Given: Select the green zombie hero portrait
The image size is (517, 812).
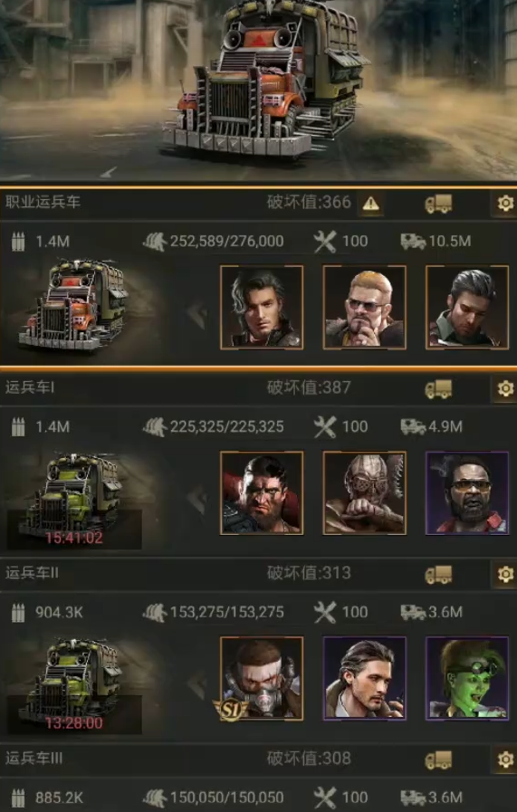Looking at the screenshot, I should (x=467, y=678).
